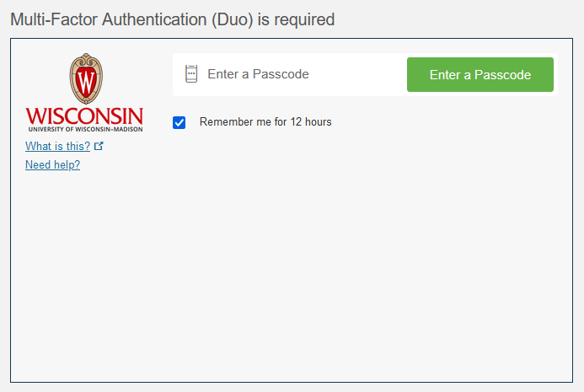Click the Remember me for 12 hours label
Image resolution: width=584 pixels, height=392 pixels.
(265, 122)
